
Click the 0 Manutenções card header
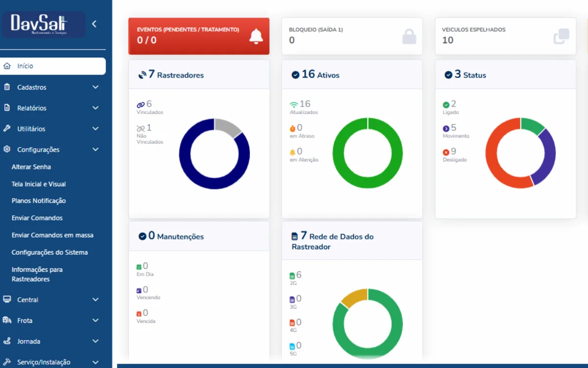[x=199, y=236]
